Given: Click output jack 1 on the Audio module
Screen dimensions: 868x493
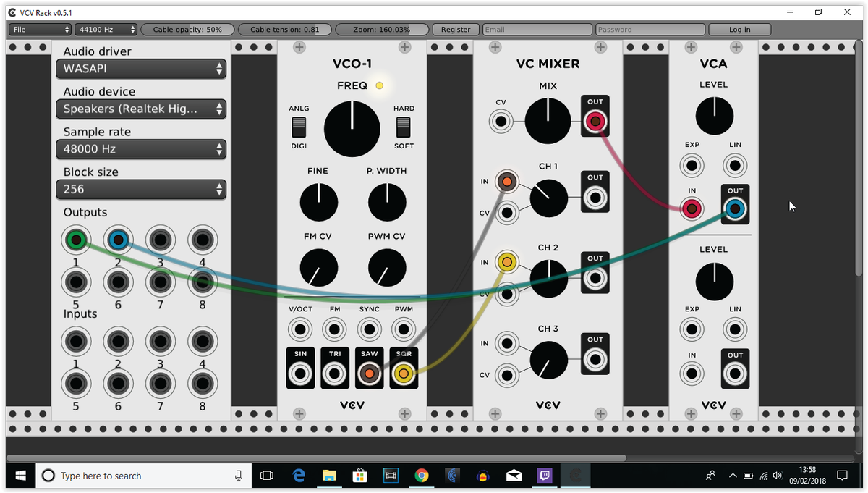Looking at the screenshot, I should 76,240.
